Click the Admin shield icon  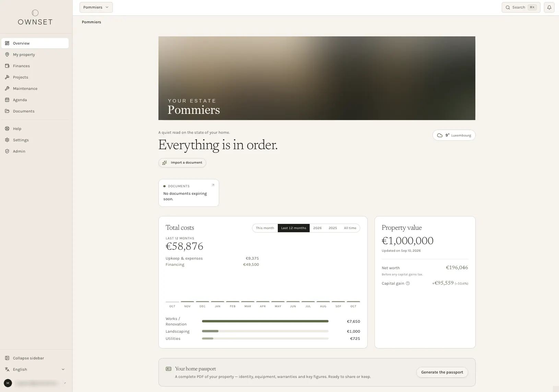coord(7,151)
